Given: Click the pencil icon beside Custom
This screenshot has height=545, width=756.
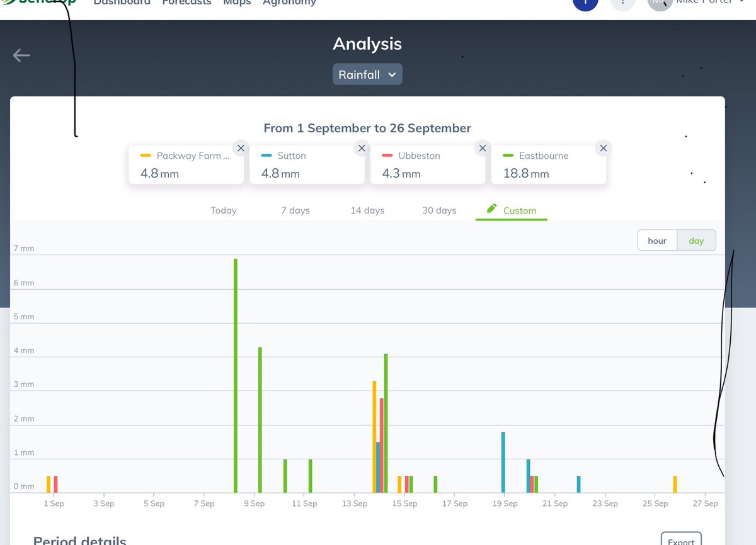Looking at the screenshot, I should 492,209.
